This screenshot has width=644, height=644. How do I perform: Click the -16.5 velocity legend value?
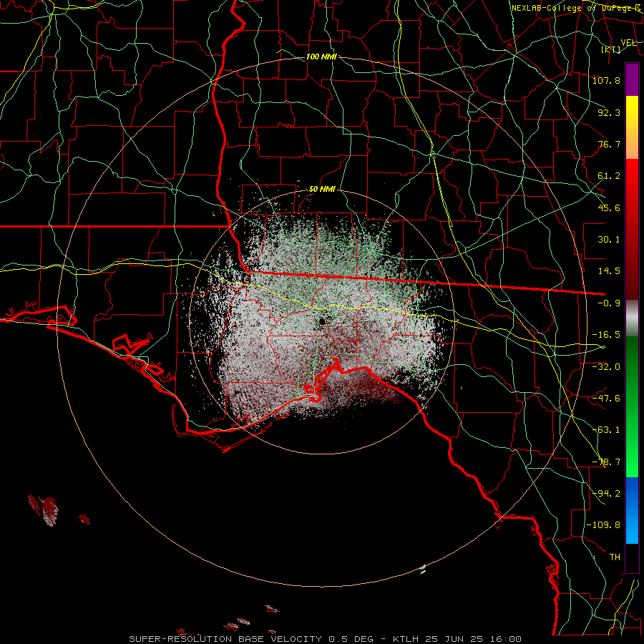coord(607,335)
